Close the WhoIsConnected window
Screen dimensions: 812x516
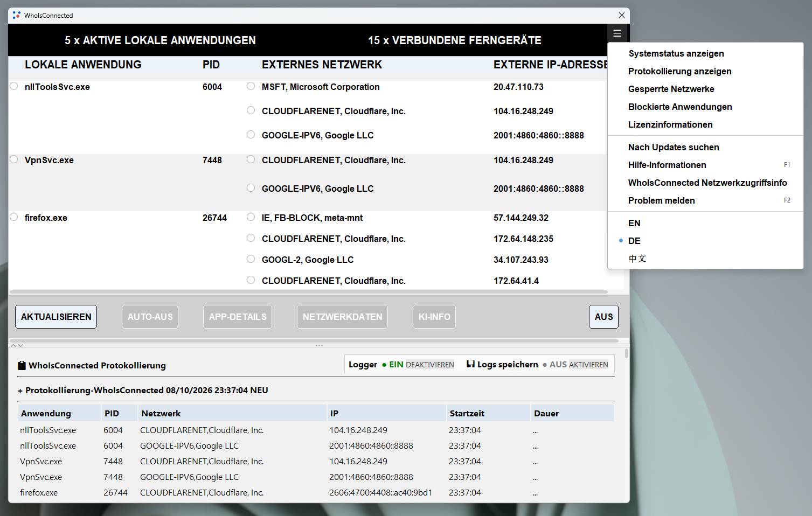point(621,15)
